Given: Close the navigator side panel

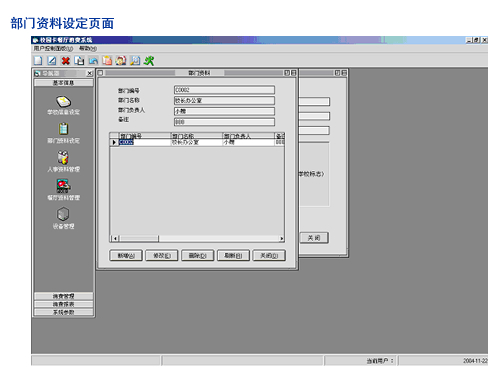Looking at the screenshot, I should (89, 73).
